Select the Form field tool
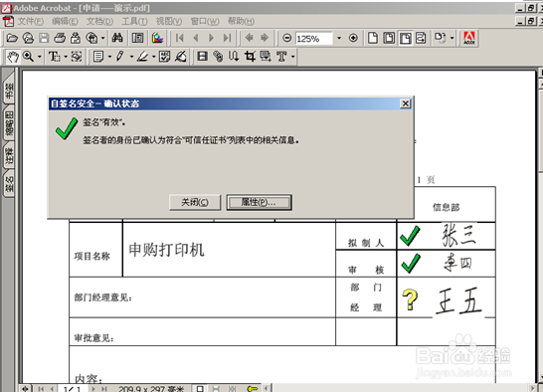 (266, 57)
